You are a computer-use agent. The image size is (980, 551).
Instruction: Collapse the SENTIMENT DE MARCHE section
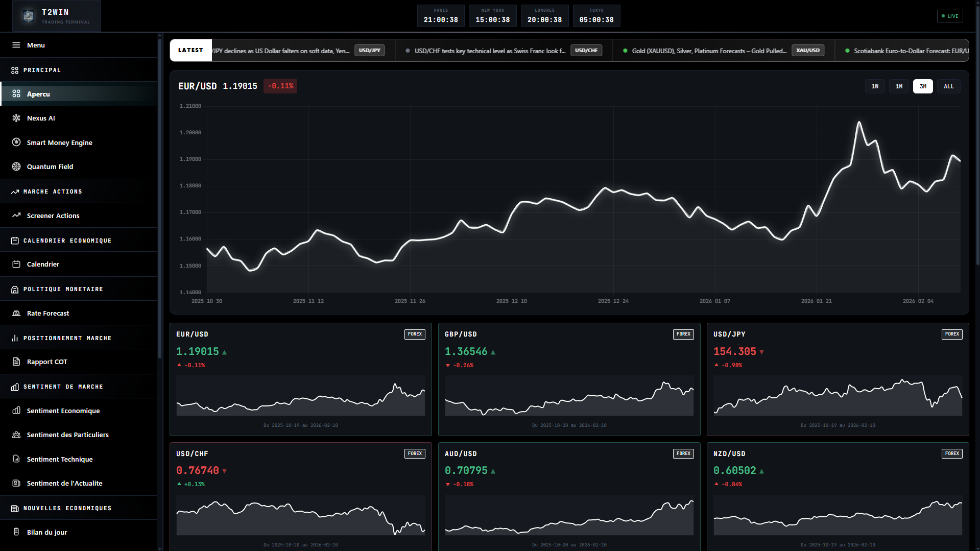pos(63,387)
